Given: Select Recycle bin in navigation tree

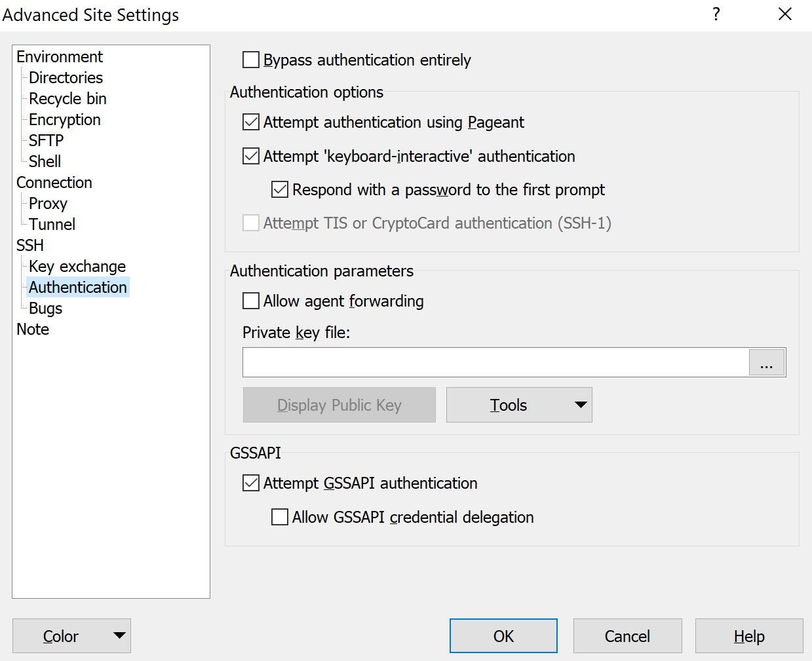Looking at the screenshot, I should [x=68, y=99].
